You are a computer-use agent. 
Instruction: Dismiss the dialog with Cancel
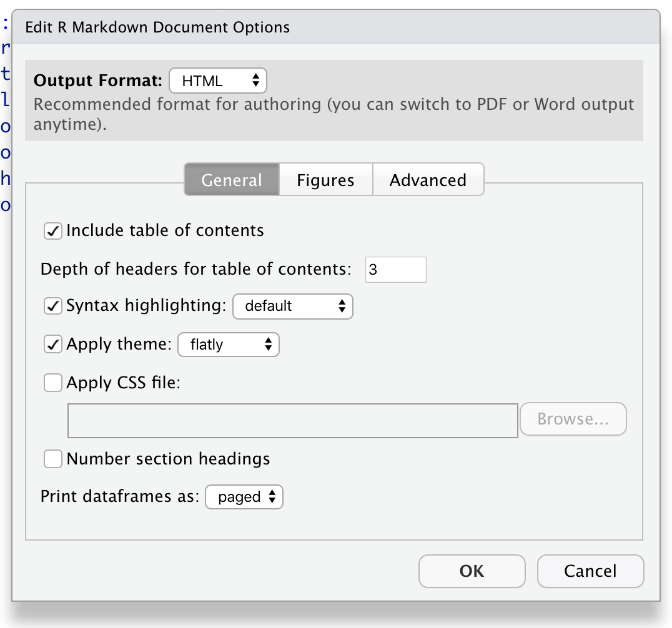coord(590,571)
